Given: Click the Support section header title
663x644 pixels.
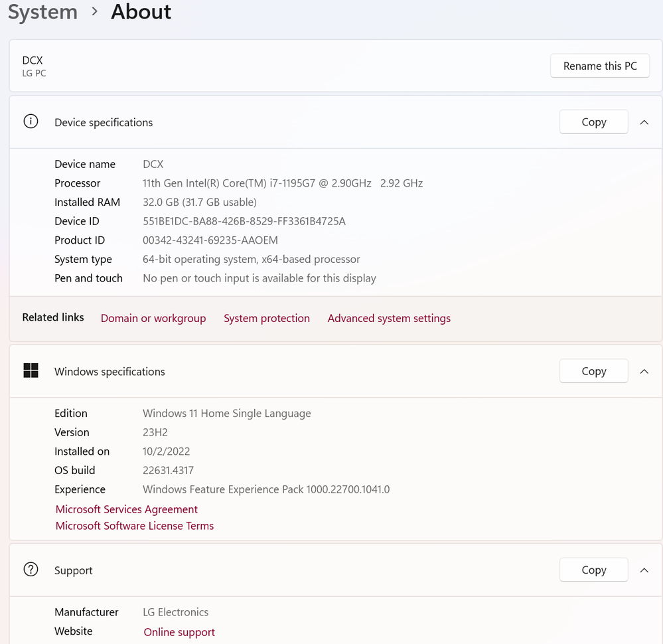Looking at the screenshot, I should tap(73, 570).
